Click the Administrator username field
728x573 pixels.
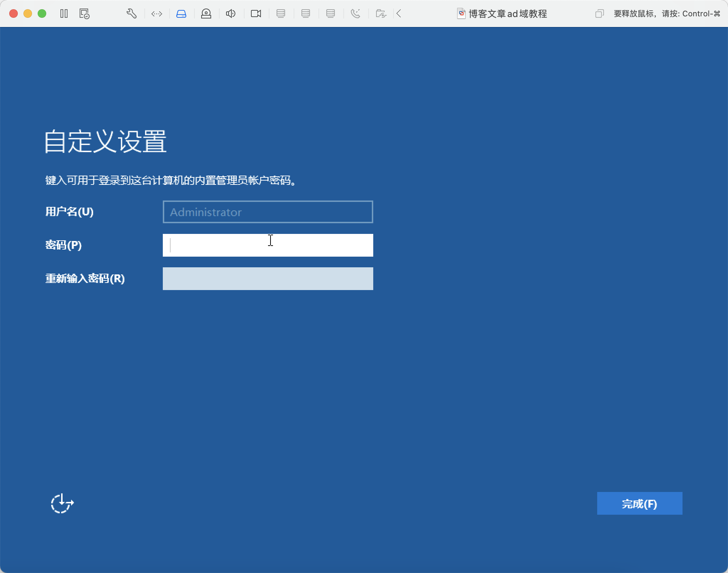[x=268, y=212]
